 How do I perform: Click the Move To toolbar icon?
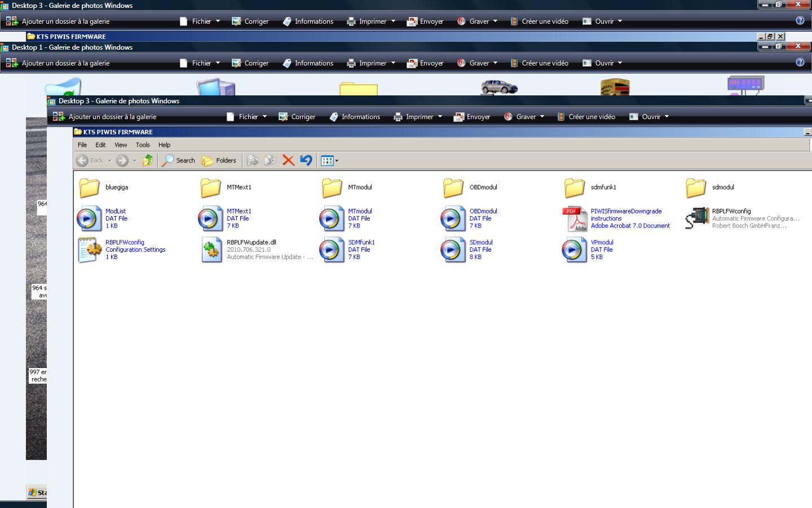point(253,160)
